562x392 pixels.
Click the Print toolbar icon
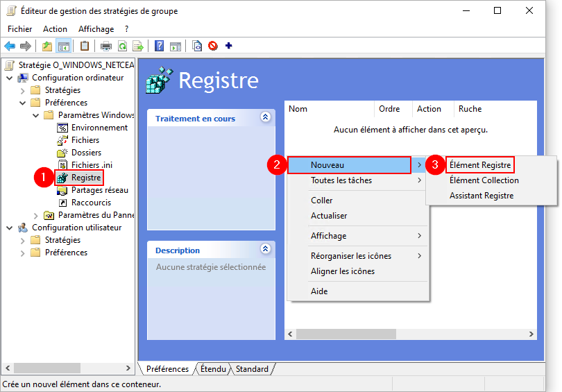click(105, 46)
